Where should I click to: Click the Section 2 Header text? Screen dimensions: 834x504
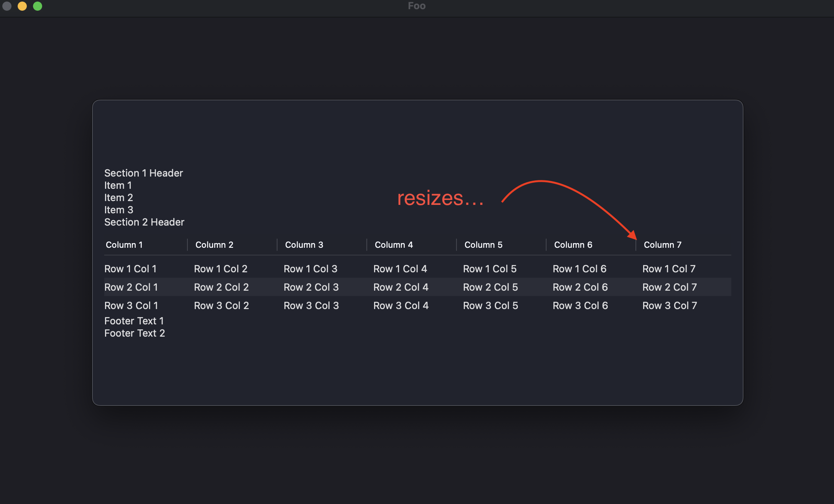click(x=144, y=222)
